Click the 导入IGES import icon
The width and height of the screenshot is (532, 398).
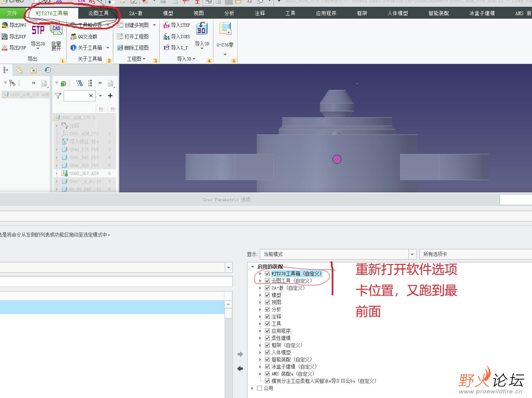pyautogui.click(x=176, y=36)
